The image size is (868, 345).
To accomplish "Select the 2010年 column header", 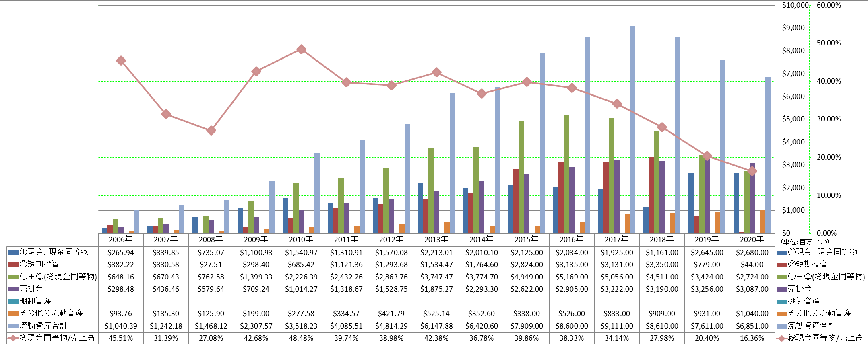I will (301, 239).
